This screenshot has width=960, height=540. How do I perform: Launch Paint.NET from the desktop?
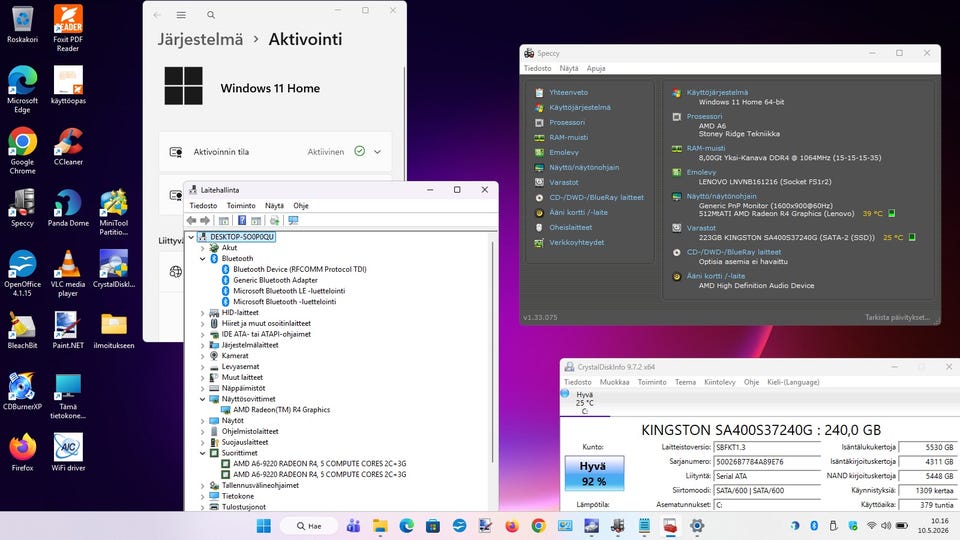click(68, 331)
